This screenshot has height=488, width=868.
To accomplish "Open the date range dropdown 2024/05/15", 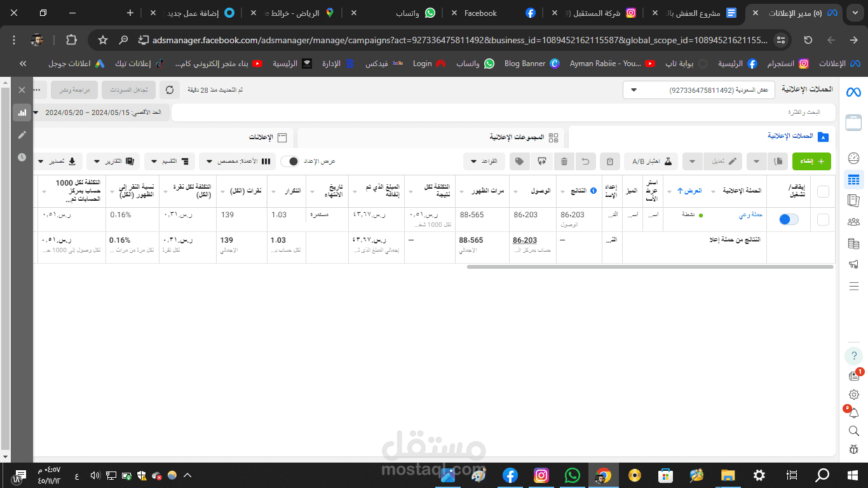I will [x=101, y=112].
